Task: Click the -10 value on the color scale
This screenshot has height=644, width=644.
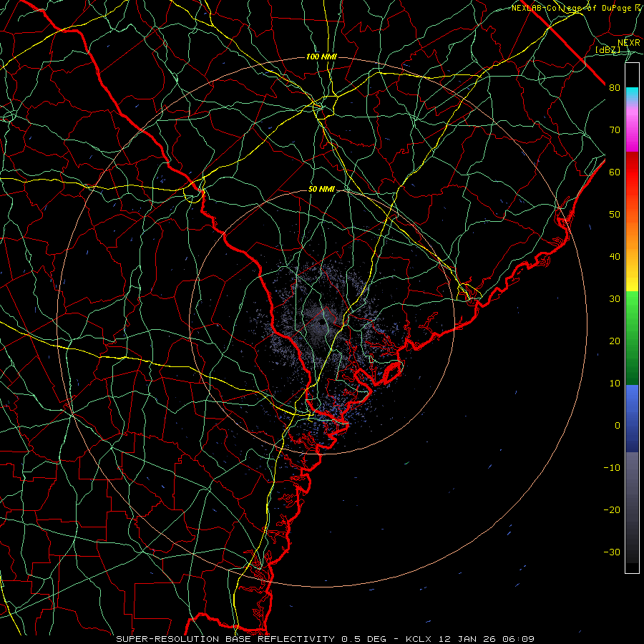Action: pos(612,468)
